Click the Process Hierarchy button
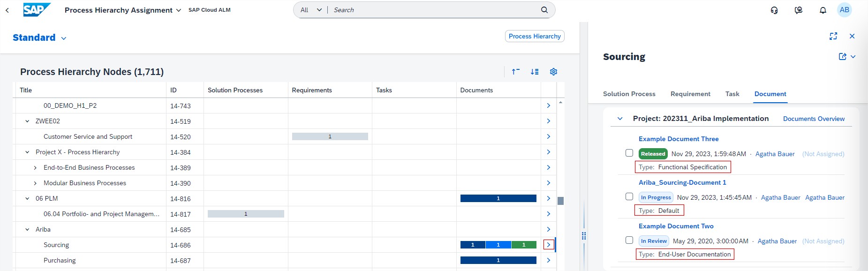 pyautogui.click(x=535, y=36)
